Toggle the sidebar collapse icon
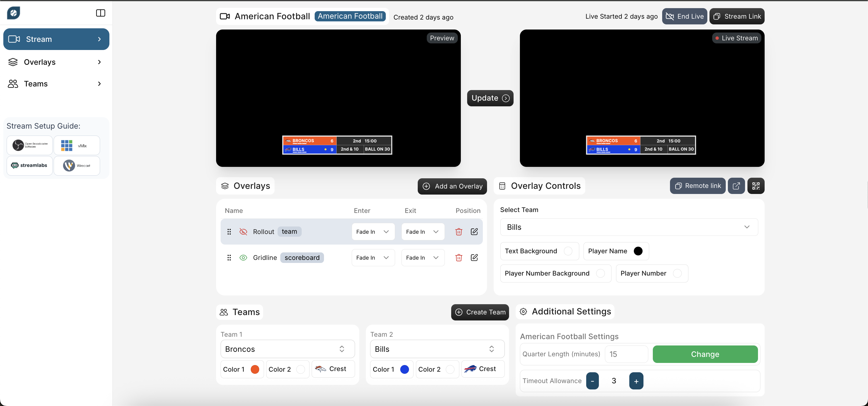Viewport: 868px width, 406px height. pyautogui.click(x=100, y=13)
